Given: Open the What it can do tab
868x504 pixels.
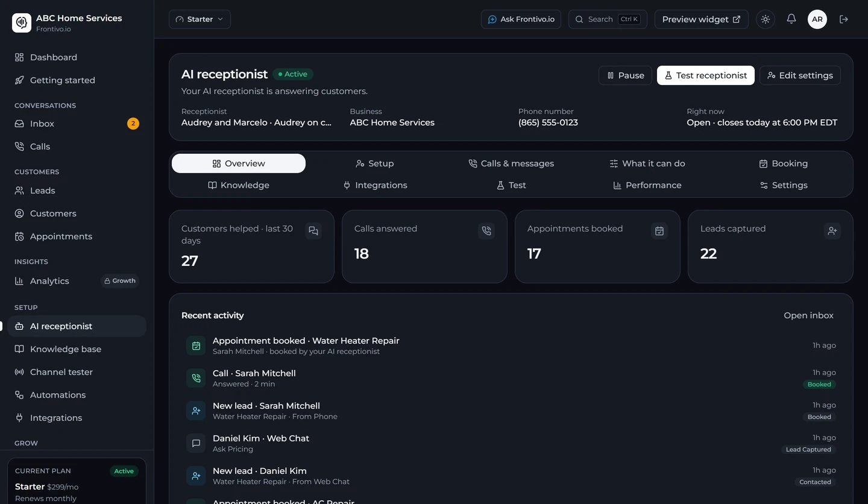Looking at the screenshot, I should pos(647,163).
